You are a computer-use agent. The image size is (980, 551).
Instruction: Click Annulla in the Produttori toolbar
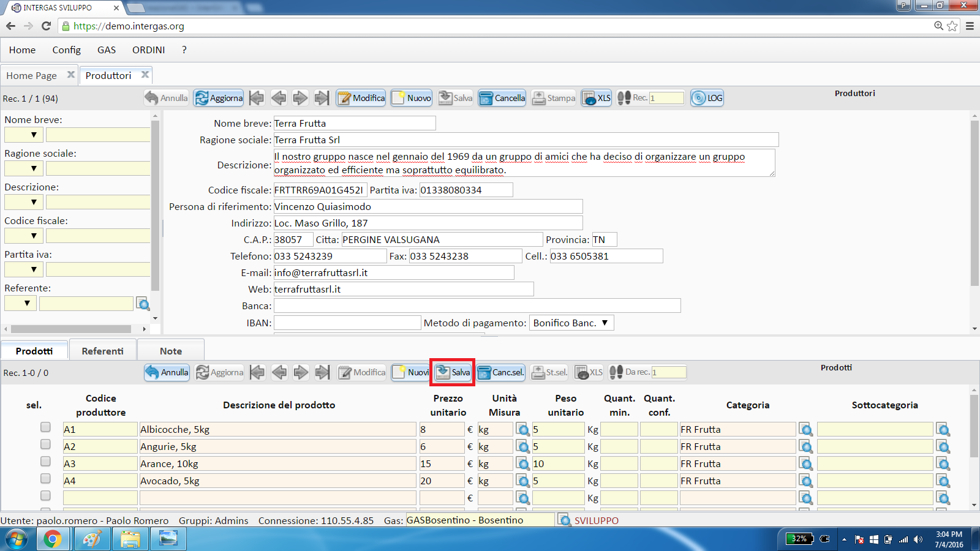point(167,98)
